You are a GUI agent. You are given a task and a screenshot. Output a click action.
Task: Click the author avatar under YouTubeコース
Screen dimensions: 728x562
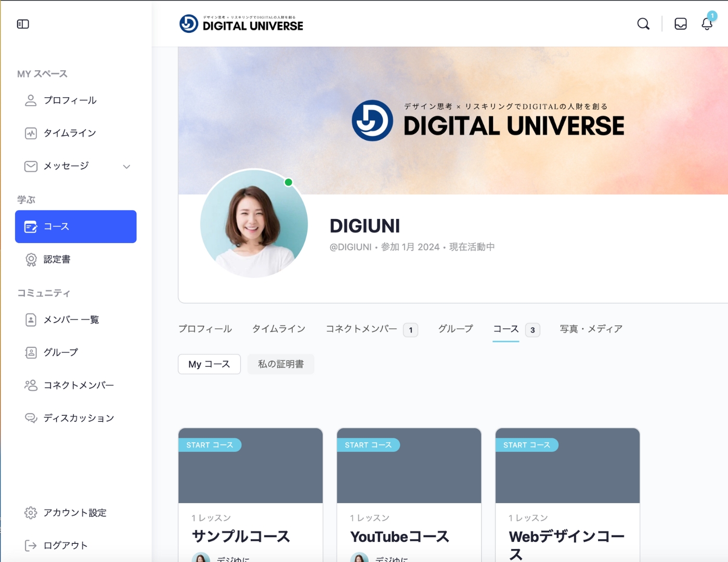[x=359, y=558]
